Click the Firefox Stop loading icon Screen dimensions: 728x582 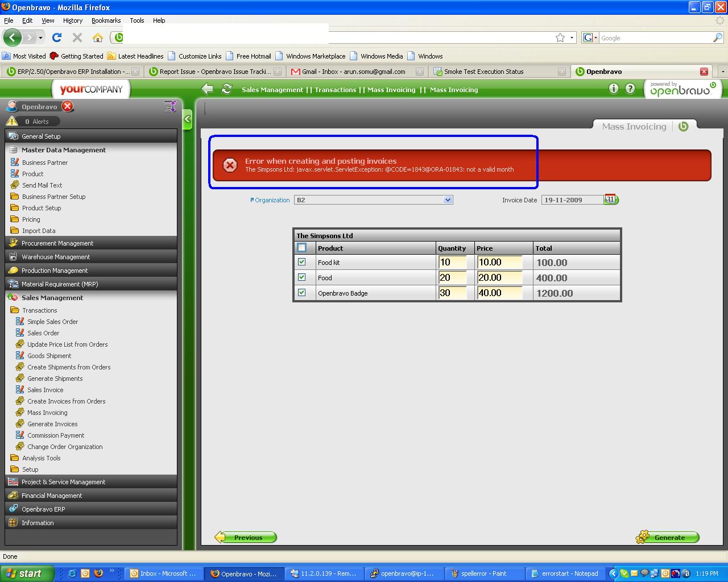[x=77, y=38]
